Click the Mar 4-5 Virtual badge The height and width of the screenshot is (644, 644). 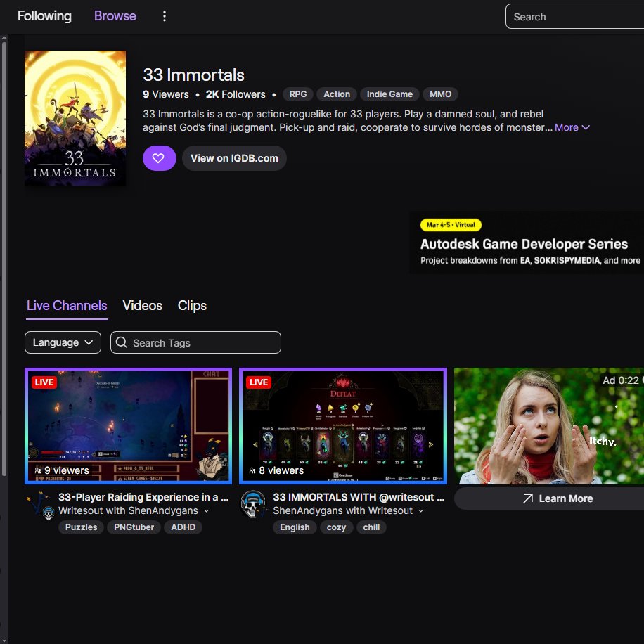(x=451, y=225)
